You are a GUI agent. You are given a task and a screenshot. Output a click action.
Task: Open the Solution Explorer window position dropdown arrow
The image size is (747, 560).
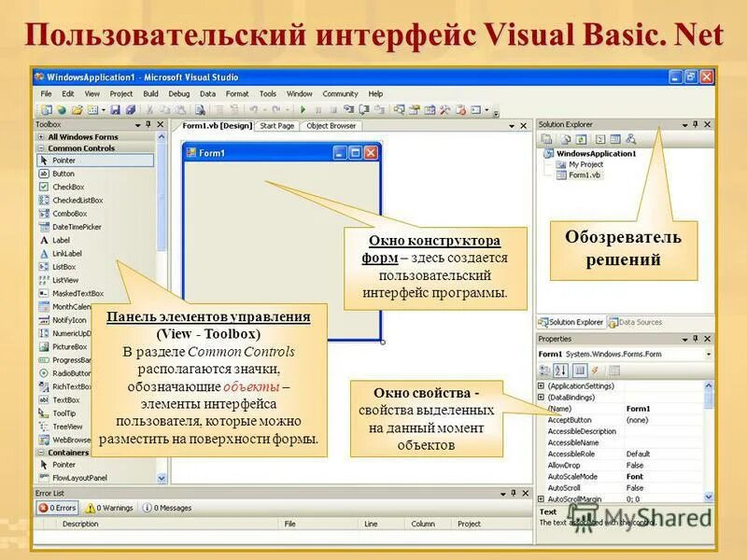[x=684, y=125]
